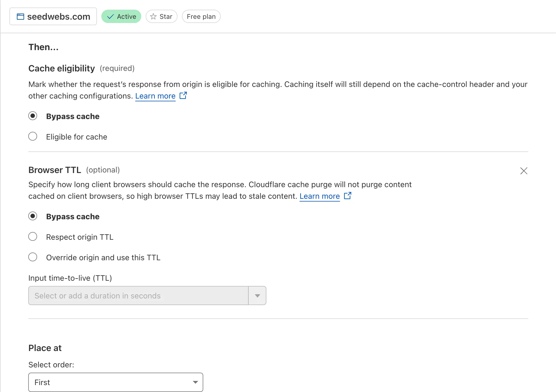Select the Respect origin TTL radio button
Image resolution: width=556 pixels, height=392 pixels.
point(33,237)
